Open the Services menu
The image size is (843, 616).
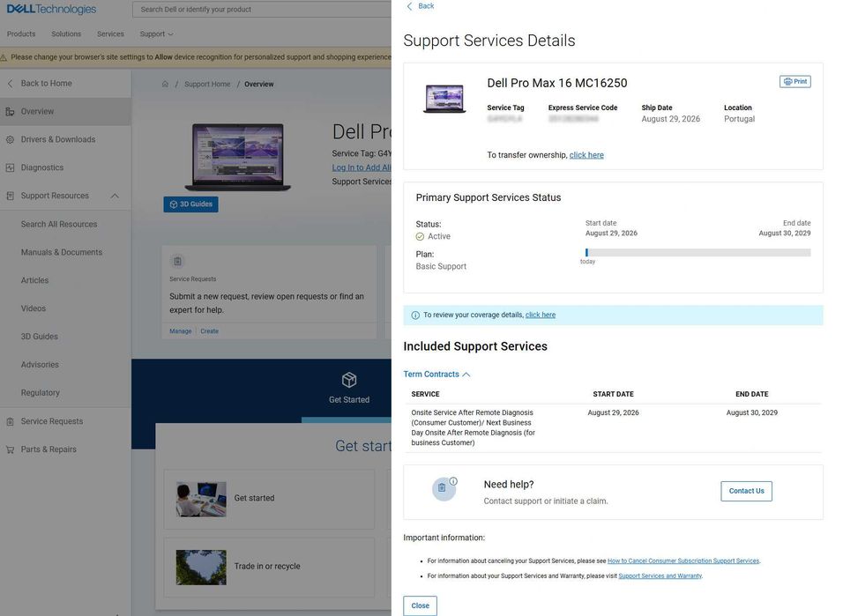110,33
